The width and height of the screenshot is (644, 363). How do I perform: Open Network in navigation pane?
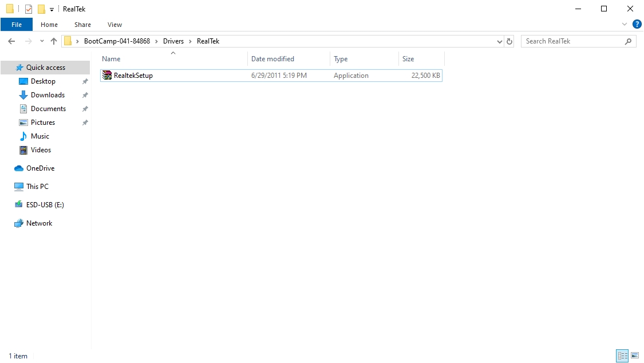[39, 223]
